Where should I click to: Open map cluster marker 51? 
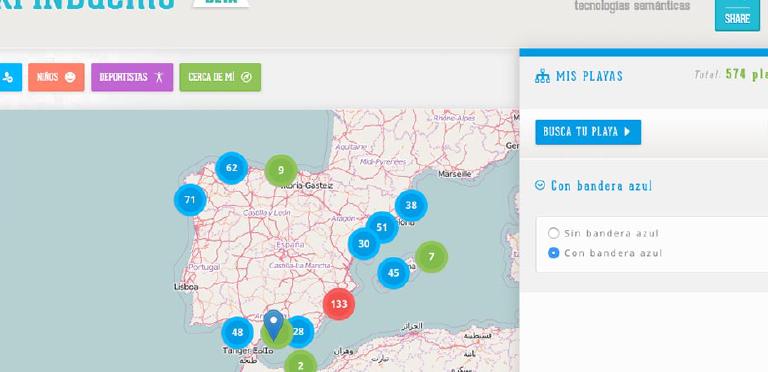pos(382,227)
